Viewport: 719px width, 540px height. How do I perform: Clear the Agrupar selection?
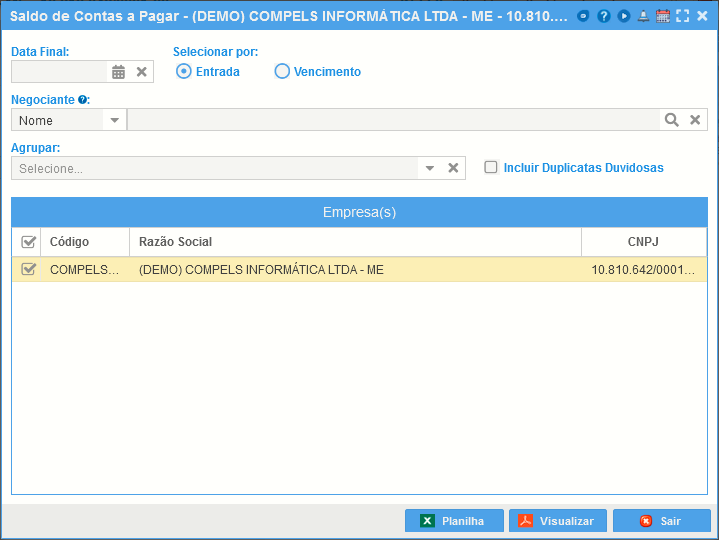[453, 168]
